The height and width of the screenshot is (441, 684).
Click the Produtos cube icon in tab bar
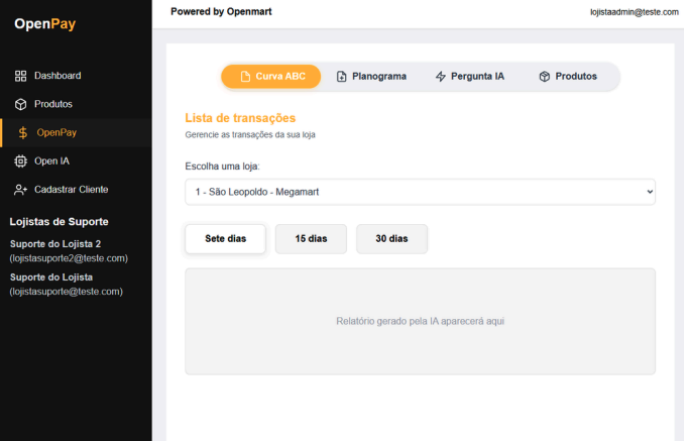point(544,77)
